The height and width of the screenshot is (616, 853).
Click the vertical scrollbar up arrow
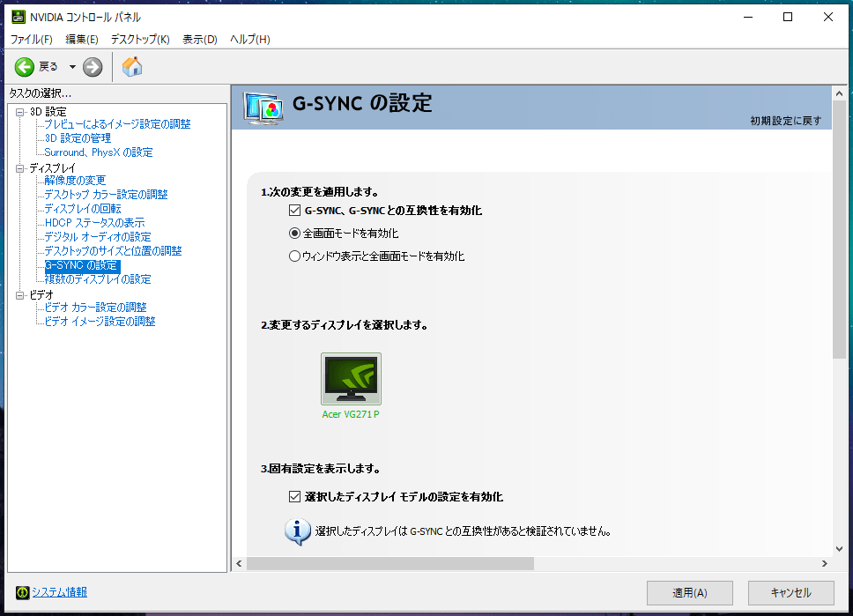[x=839, y=93]
